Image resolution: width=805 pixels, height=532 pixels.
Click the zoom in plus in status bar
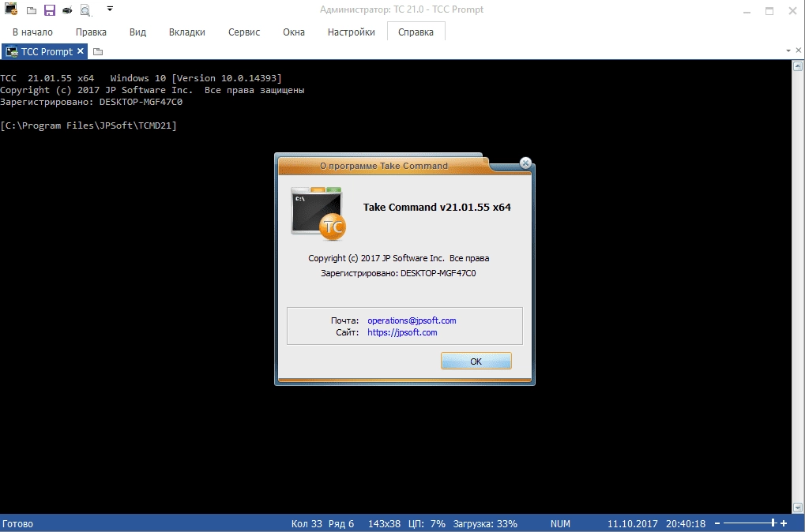click(x=784, y=523)
